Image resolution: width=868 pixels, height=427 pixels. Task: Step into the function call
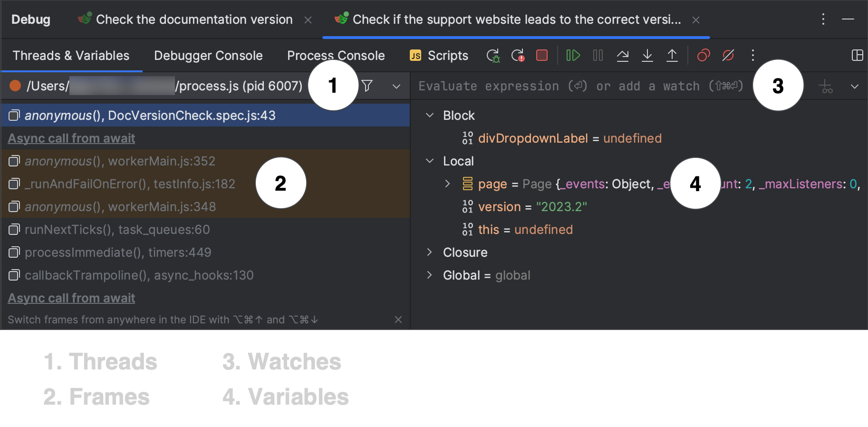(x=647, y=55)
